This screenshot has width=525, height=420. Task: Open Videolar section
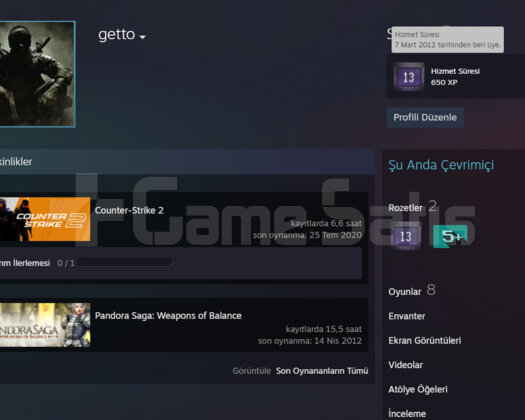click(x=405, y=365)
